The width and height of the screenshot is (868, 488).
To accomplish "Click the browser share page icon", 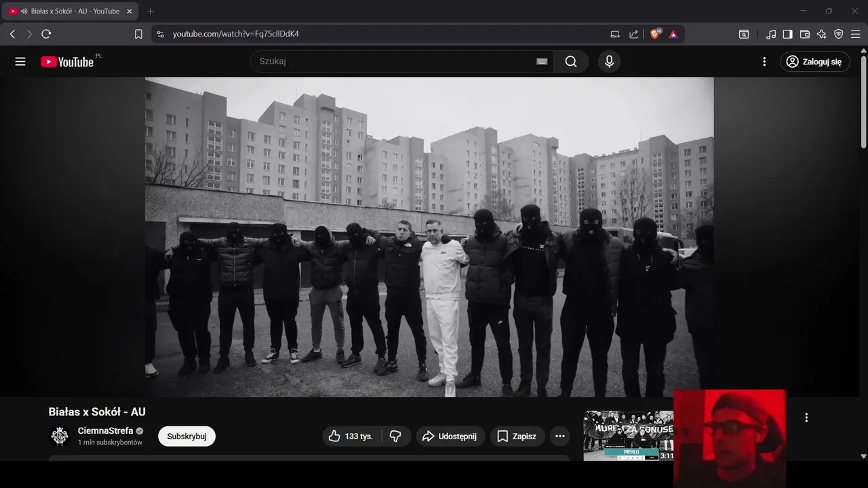I will [633, 34].
